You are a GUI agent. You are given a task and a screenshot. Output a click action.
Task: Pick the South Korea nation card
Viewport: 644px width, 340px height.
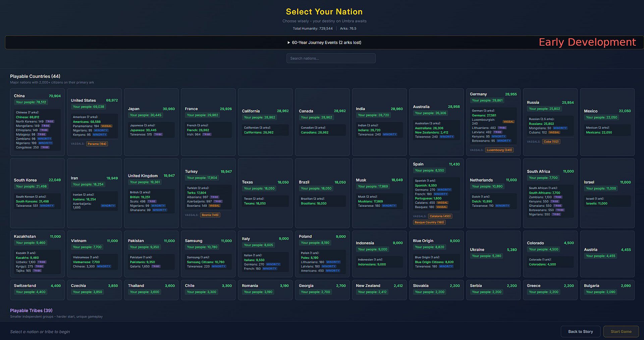coord(37,193)
